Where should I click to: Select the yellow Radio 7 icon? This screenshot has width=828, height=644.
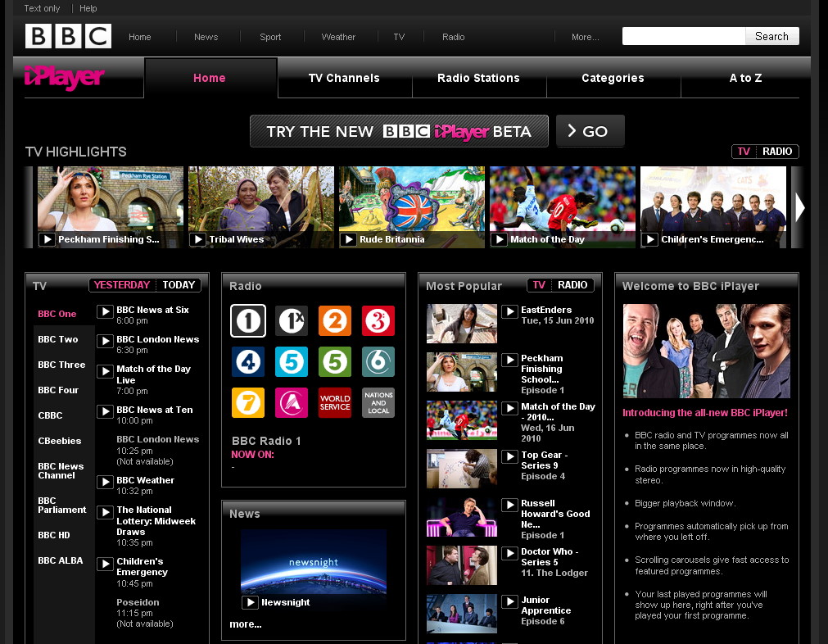pos(248,402)
